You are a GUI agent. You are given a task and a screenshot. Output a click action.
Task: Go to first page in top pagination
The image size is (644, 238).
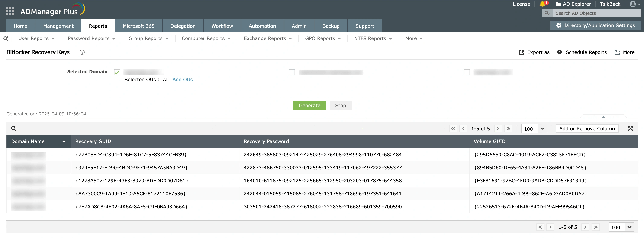453,129
